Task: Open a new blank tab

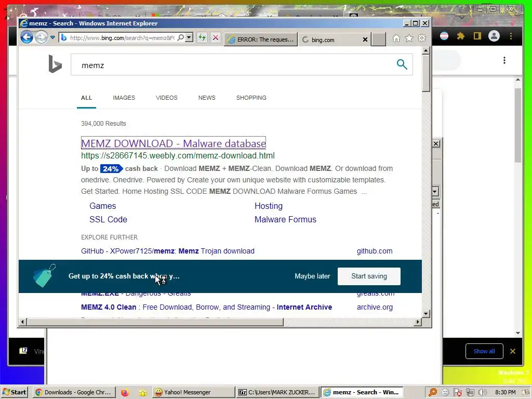Action: pyautogui.click(x=378, y=39)
